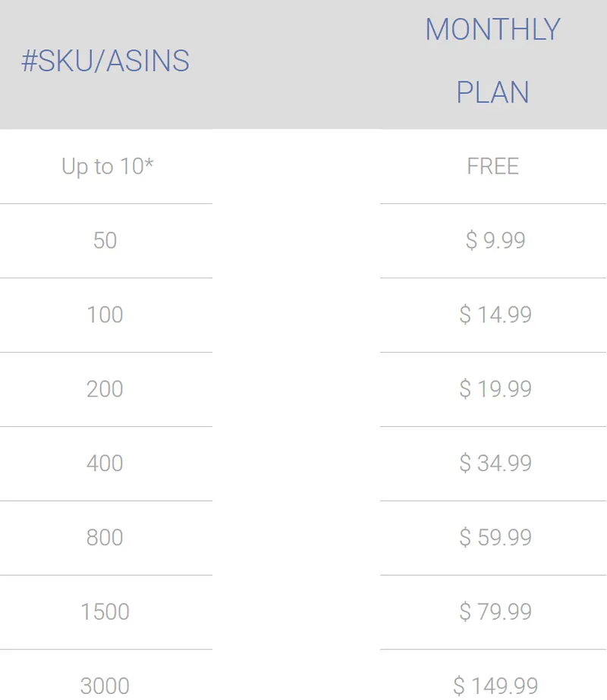
Task: Click the #SKU/ASINS column header
Action: (105, 61)
